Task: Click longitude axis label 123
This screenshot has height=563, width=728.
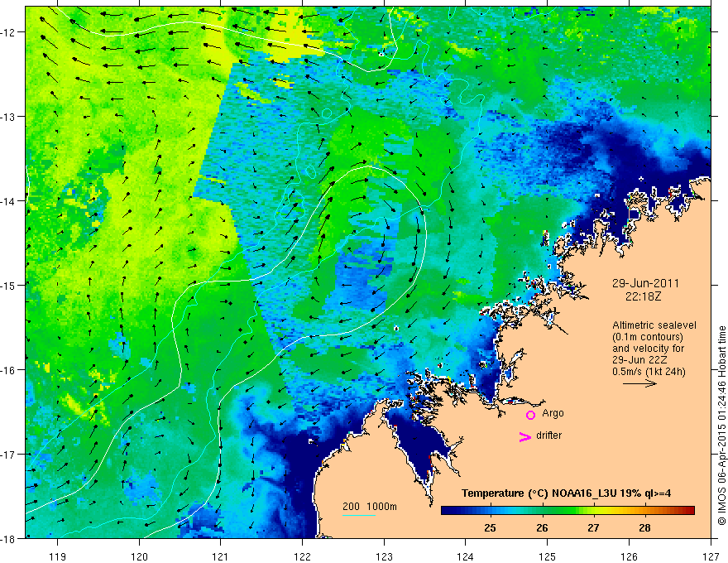Action: 384,556
